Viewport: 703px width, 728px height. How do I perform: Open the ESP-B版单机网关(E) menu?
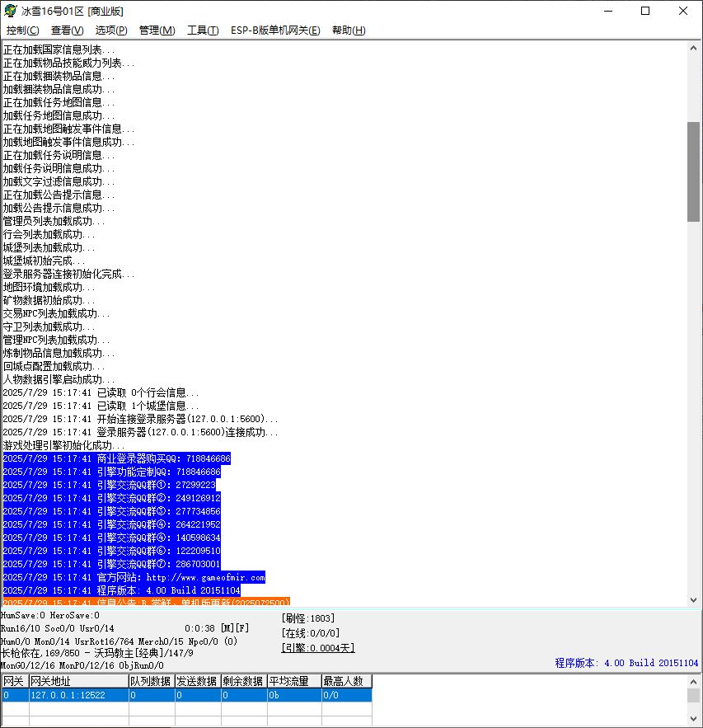(x=275, y=31)
